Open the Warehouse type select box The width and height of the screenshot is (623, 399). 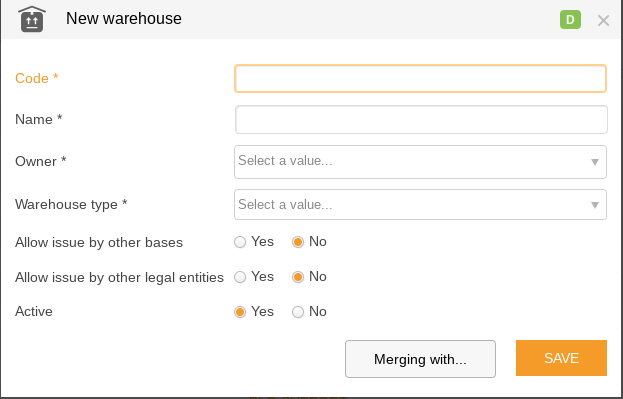420,205
